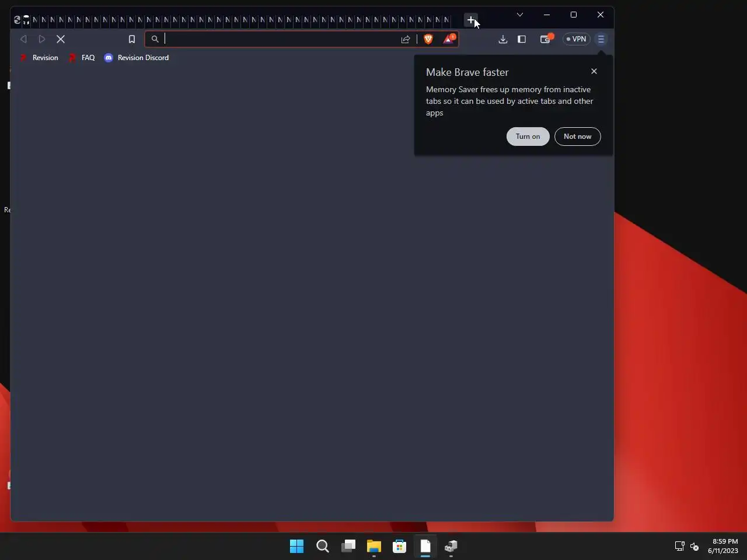Open network status in system tray

coord(680,547)
